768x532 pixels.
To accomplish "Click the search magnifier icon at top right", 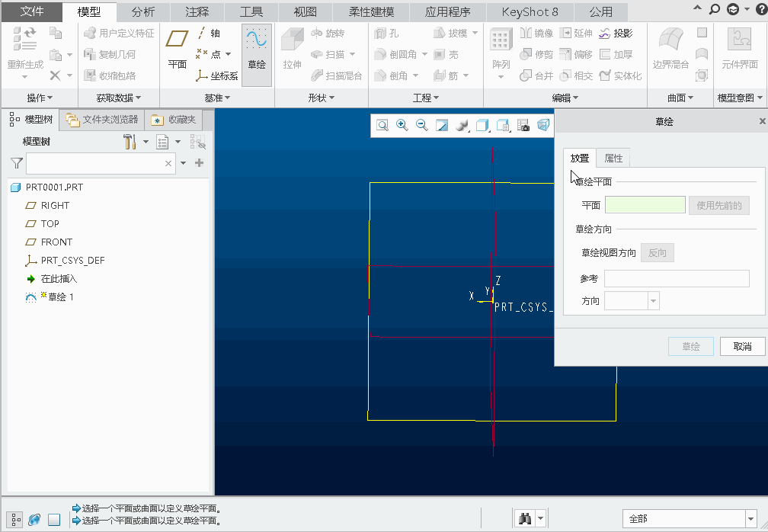I will [x=715, y=9].
